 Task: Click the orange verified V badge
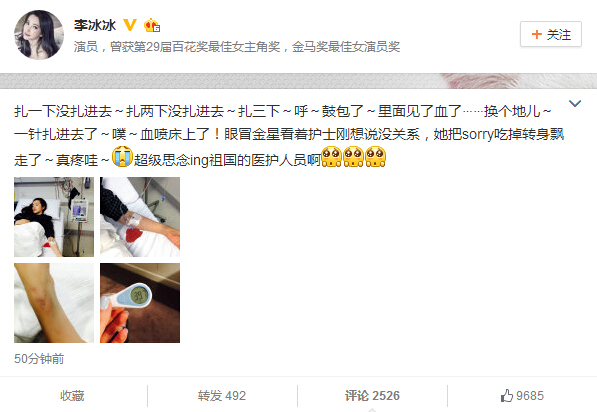point(129,26)
